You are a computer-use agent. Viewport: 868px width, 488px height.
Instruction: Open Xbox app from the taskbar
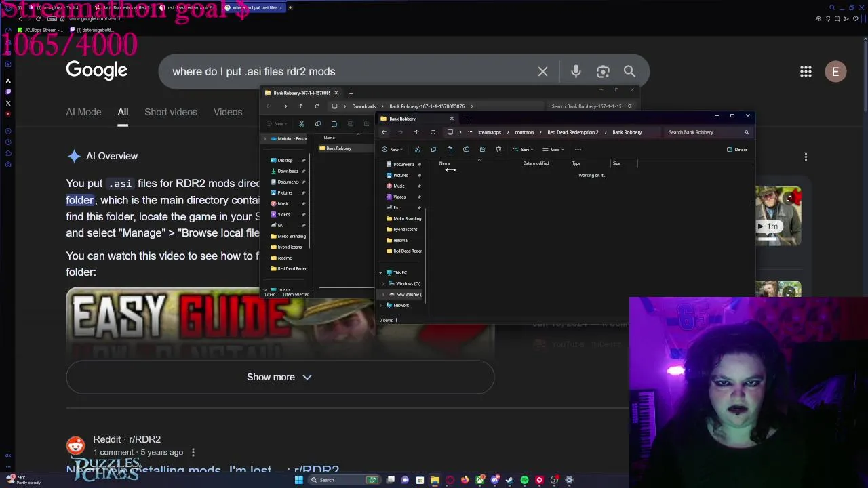pyautogui.click(x=479, y=480)
